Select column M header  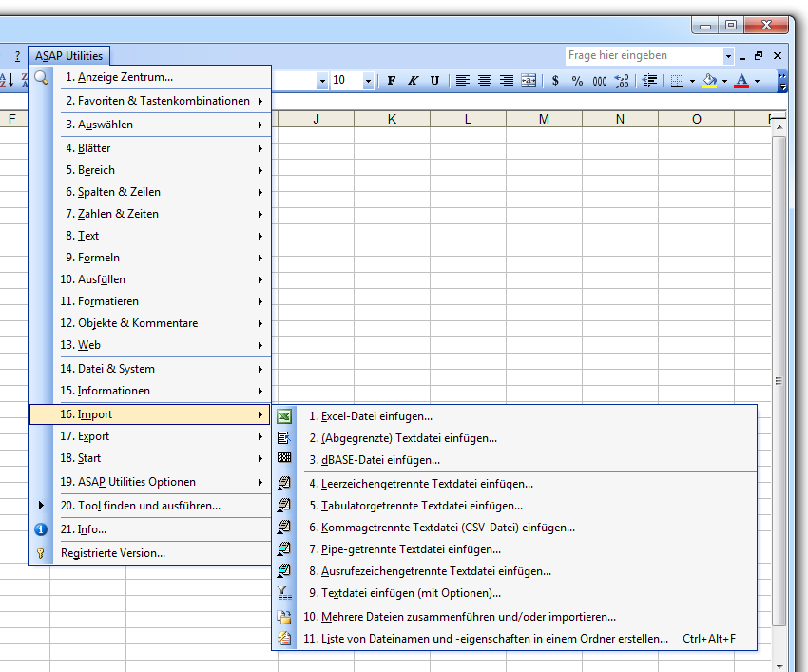click(544, 119)
